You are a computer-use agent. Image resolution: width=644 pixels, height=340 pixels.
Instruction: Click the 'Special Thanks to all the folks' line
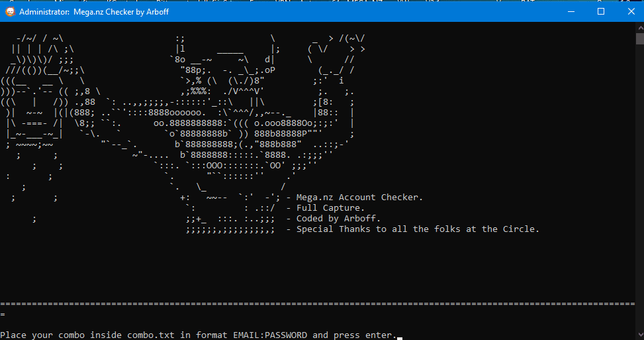pyautogui.click(x=418, y=229)
